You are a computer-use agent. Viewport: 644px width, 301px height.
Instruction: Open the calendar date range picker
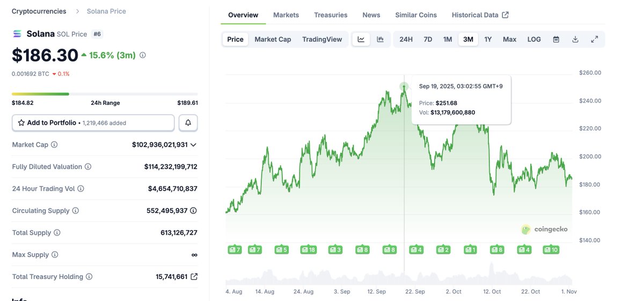pyautogui.click(x=556, y=39)
